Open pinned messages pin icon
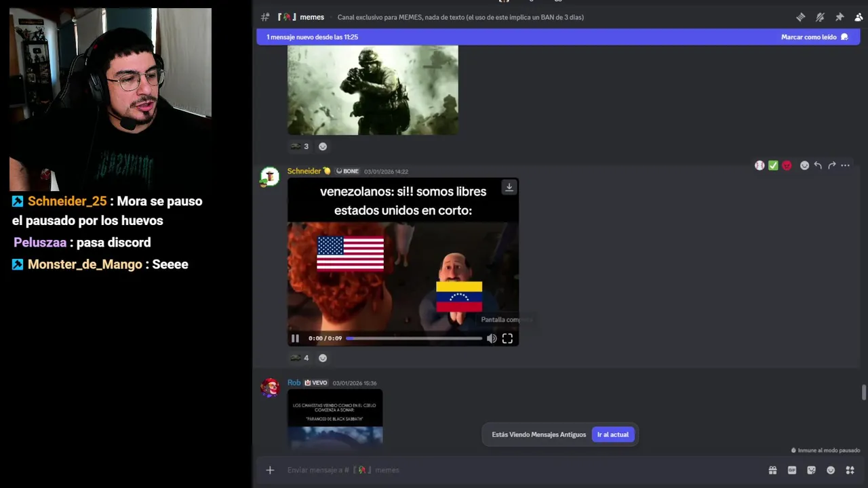The image size is (868, 488). click(840, 17)
